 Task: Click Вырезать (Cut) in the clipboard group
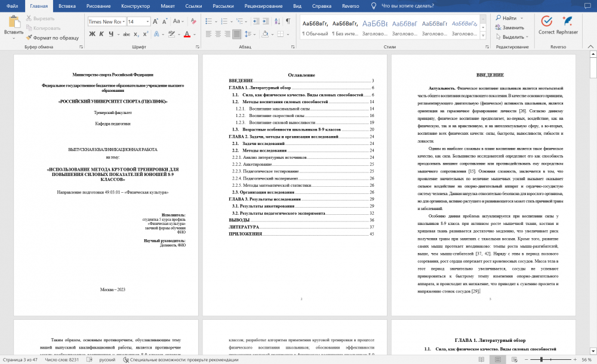pos(41,18)
